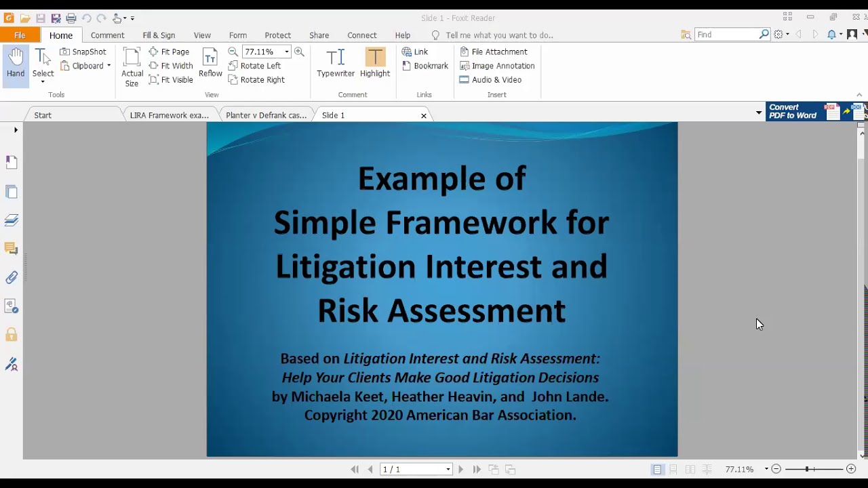The height and width of the screenshot is (488, 868).
Task: Open the Security lock side panel
Action: [12, 335]
